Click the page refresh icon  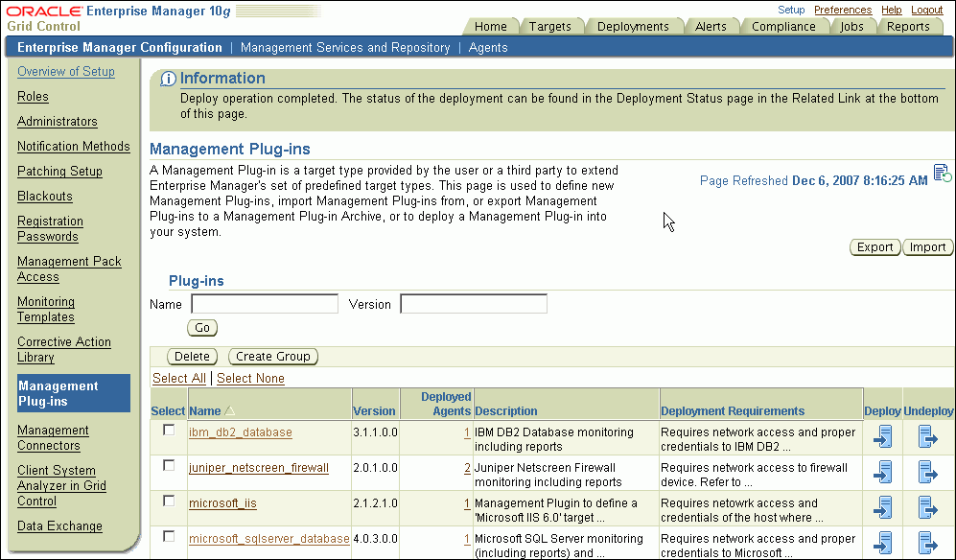tap(942, 172)
